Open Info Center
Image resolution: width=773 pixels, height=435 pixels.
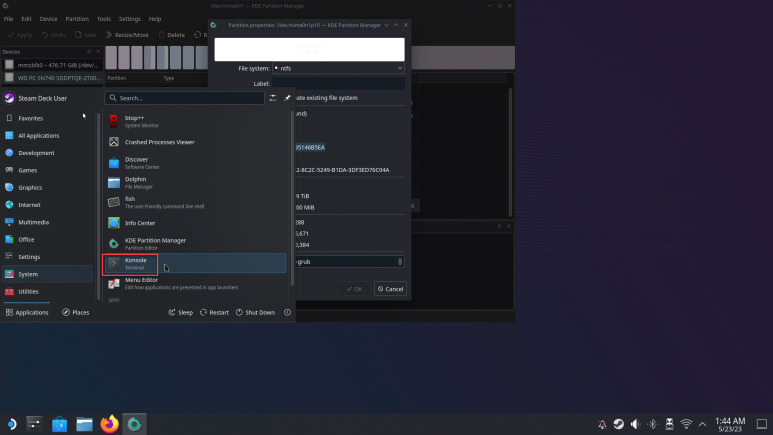(x=195, y=223)
